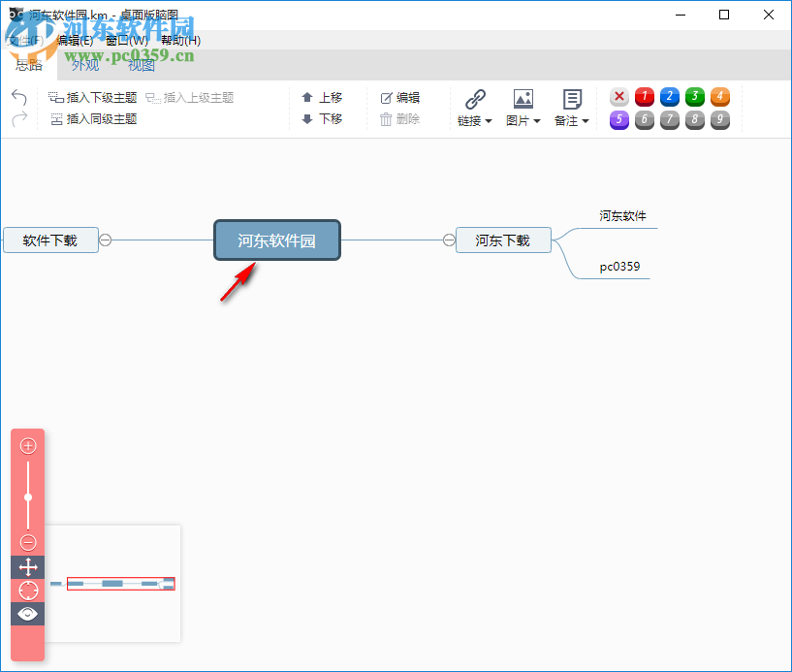Switch to the 外观 tab

[x=85, y=65]
